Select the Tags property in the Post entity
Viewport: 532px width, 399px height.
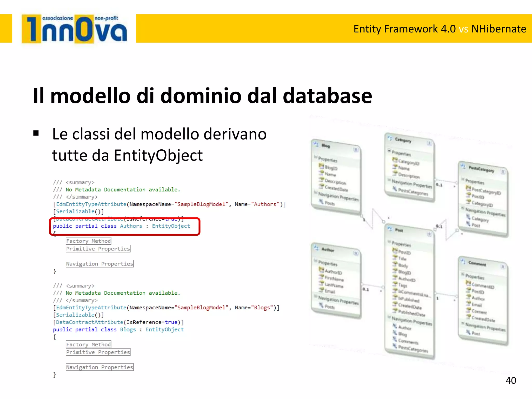[403, 285]
